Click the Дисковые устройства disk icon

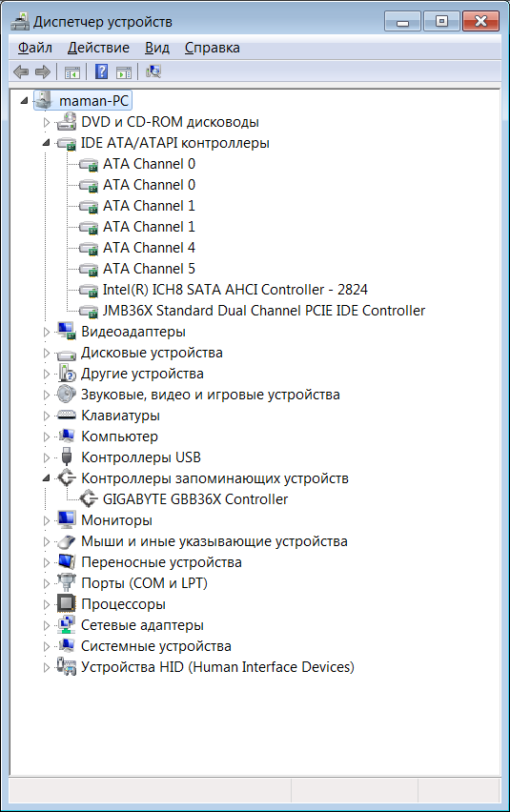click(67, 354)
